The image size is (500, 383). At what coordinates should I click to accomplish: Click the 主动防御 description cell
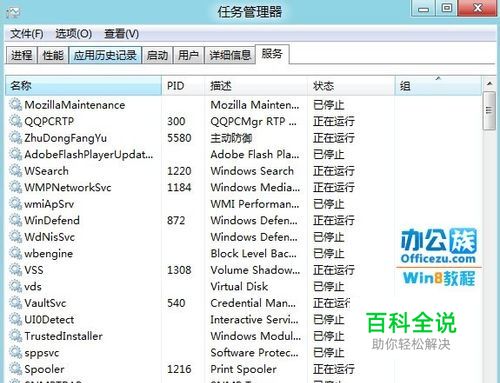pyautogui.click(x=231, y=138)
